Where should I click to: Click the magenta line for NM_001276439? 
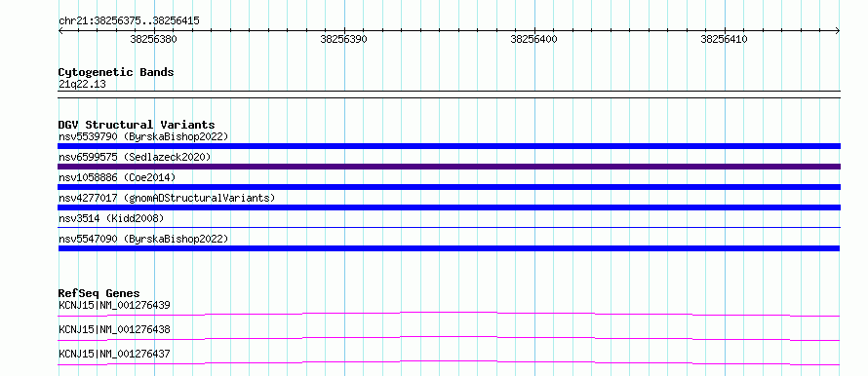(449, 314)
